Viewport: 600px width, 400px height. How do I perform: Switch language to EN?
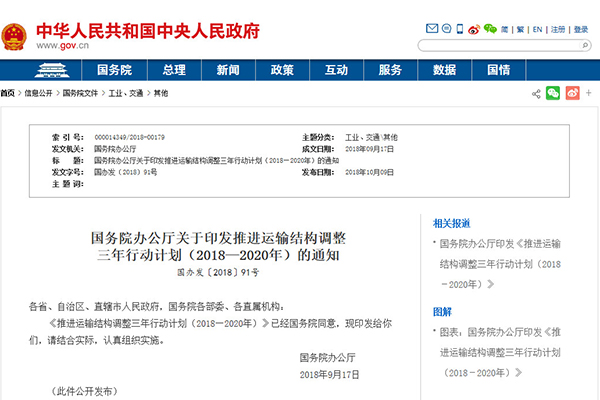537,29
